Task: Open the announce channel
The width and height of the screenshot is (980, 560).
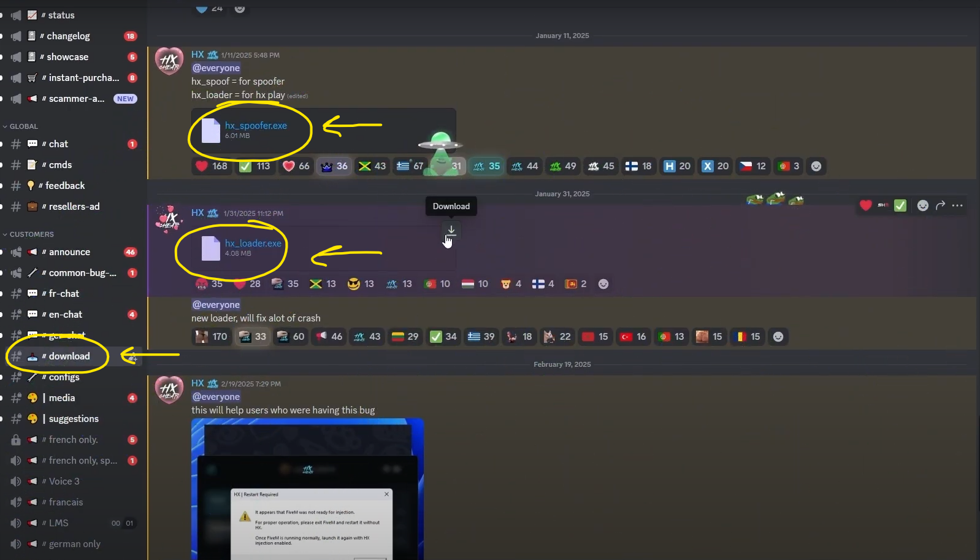Action: pyautogui.click(x=72, y=252)
